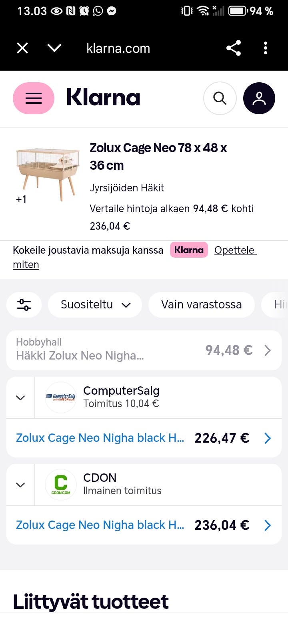Open the Klarna hamburger menu
288x644 pixels.
(34, 98)
